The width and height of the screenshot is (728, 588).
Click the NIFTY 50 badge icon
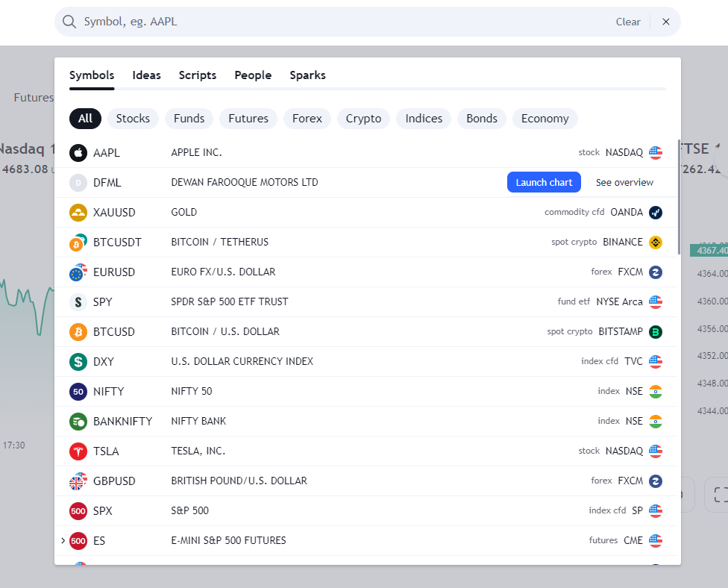(78, 392)
